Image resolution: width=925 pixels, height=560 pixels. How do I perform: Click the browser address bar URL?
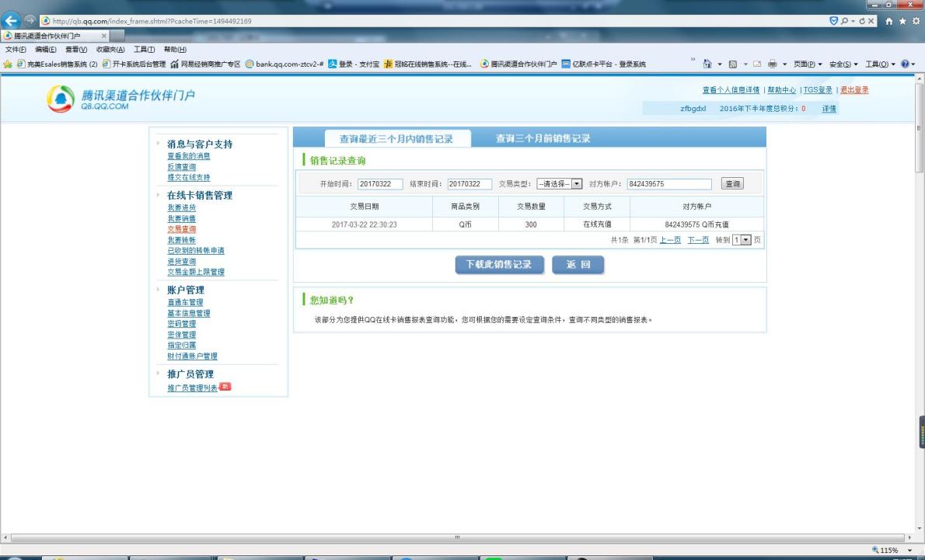point(152,21)
